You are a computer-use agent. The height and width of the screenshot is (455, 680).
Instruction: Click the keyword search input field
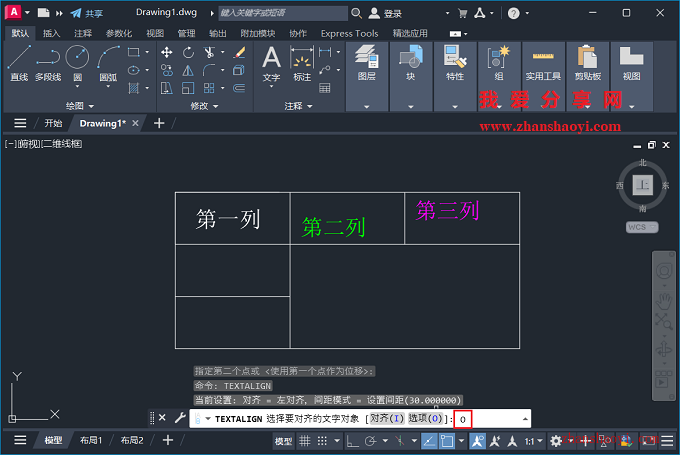coord(283,13)
